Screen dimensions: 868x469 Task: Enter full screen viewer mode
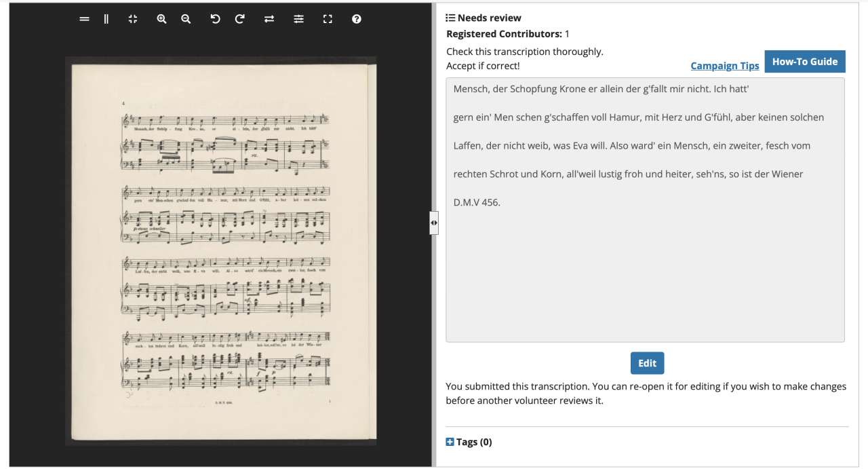click(x=328, y=19)
